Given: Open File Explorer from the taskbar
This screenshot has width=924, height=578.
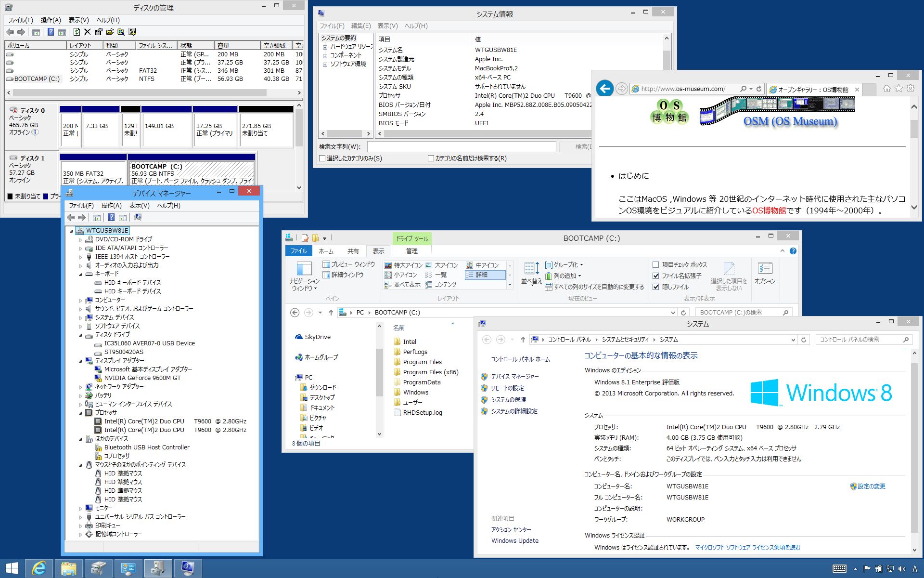Looking at the screenshot, I should [x=69, y=568].
